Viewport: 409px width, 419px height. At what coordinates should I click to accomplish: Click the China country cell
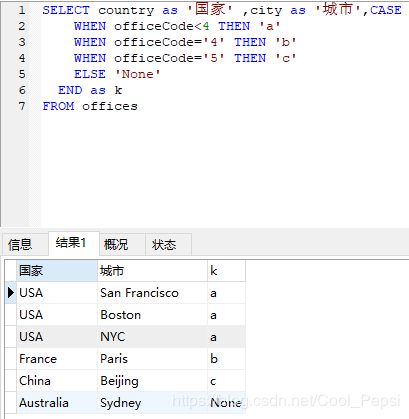pyautogui.click(x=57, y=381)
